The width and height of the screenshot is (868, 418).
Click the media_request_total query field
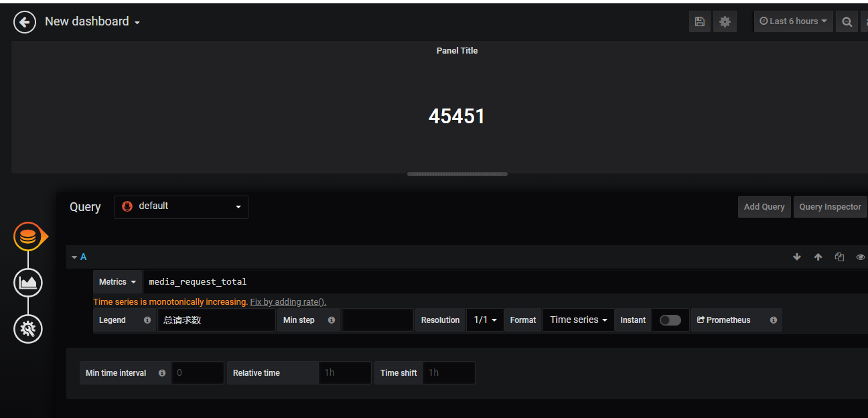[506, 282]
